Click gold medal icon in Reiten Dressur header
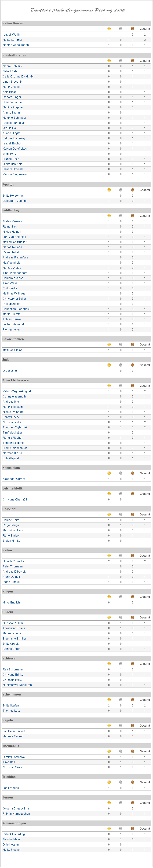Image resolution: width=153 pixels, height=868 pixels. click(109, 29)
